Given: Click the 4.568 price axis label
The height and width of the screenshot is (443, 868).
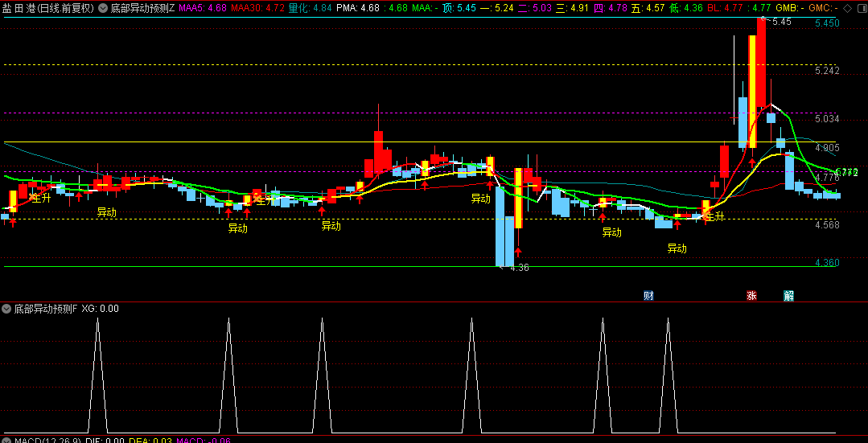Looking at the screenshot, I should (x=826, y=224).
